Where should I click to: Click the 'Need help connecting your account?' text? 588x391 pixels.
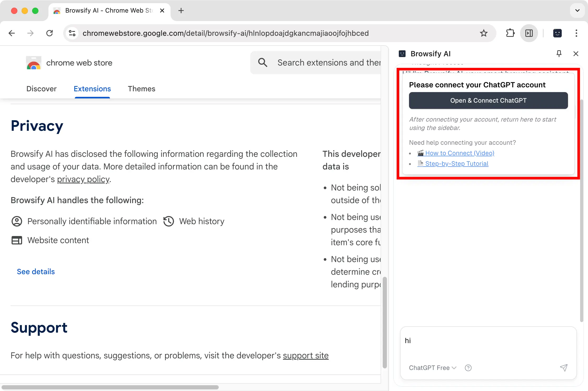coord(462,143)
